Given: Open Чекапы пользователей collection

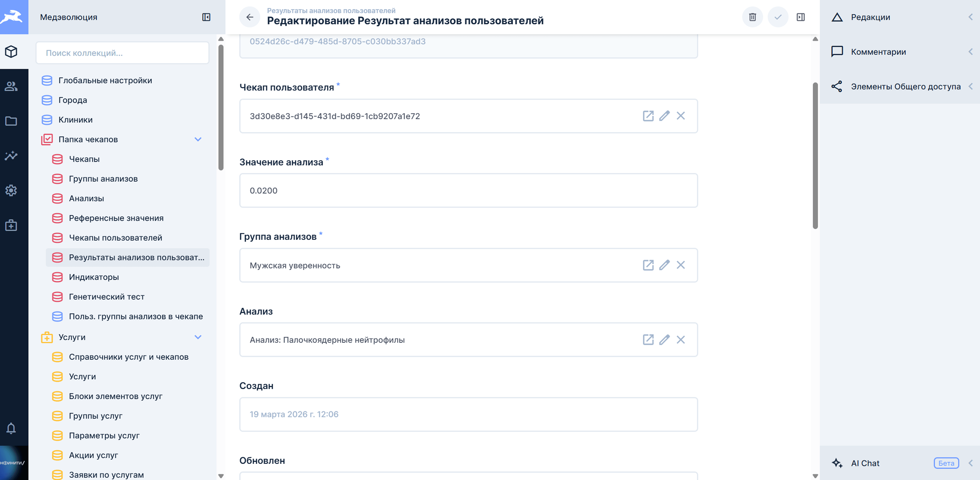Looking at the screenshot, I should point(115,238).
